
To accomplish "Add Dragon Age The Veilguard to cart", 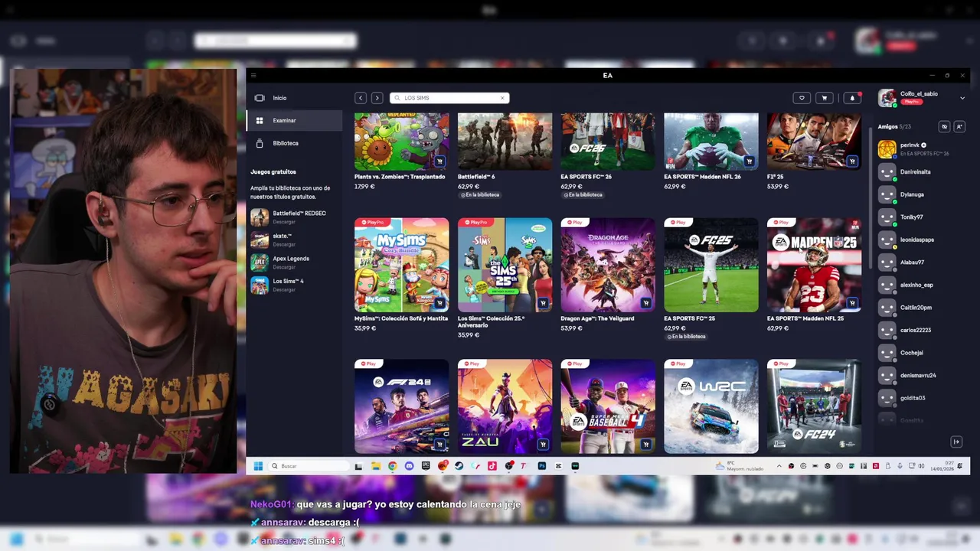I will pos(646,303).
